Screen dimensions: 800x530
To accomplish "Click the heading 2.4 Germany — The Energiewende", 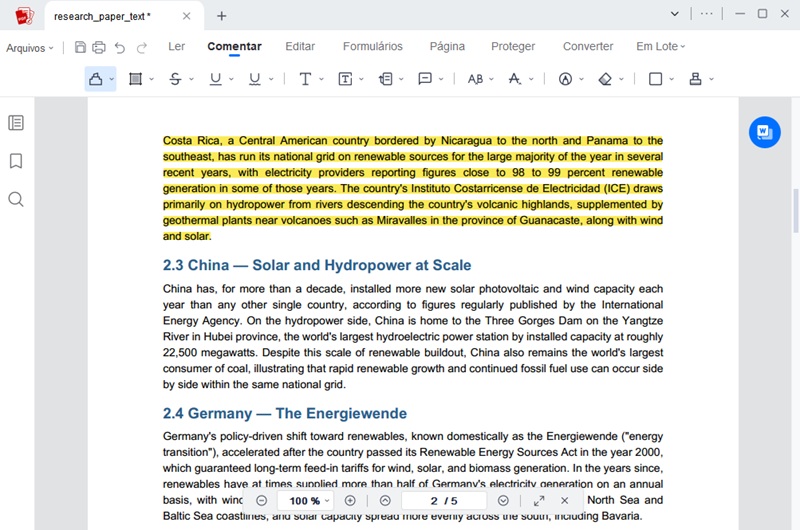I will (285, 413).
